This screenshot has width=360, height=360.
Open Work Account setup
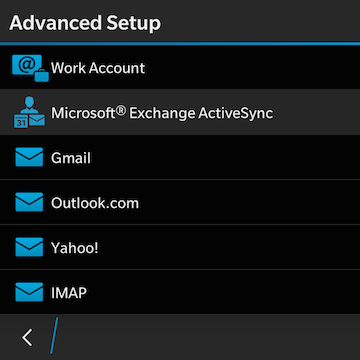pyautogui.click(x=180, y=67)
